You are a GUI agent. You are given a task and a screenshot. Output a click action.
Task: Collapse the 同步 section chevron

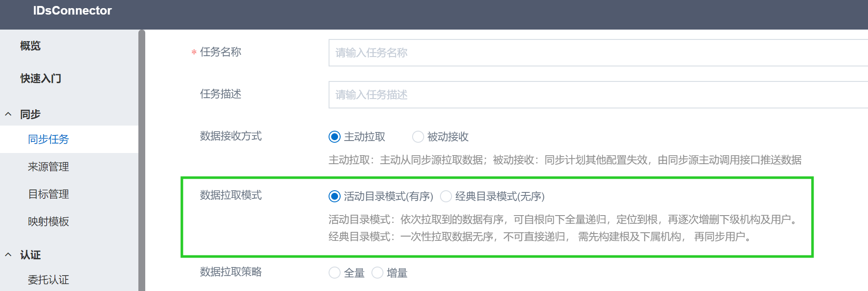click(x=8, y=114)
